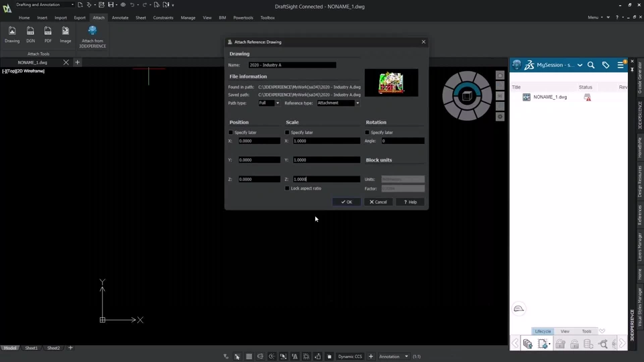The height and width of the screenshot is (362, 644).
Task: Click OK in Attach Reference dialog
Action: 347,202
